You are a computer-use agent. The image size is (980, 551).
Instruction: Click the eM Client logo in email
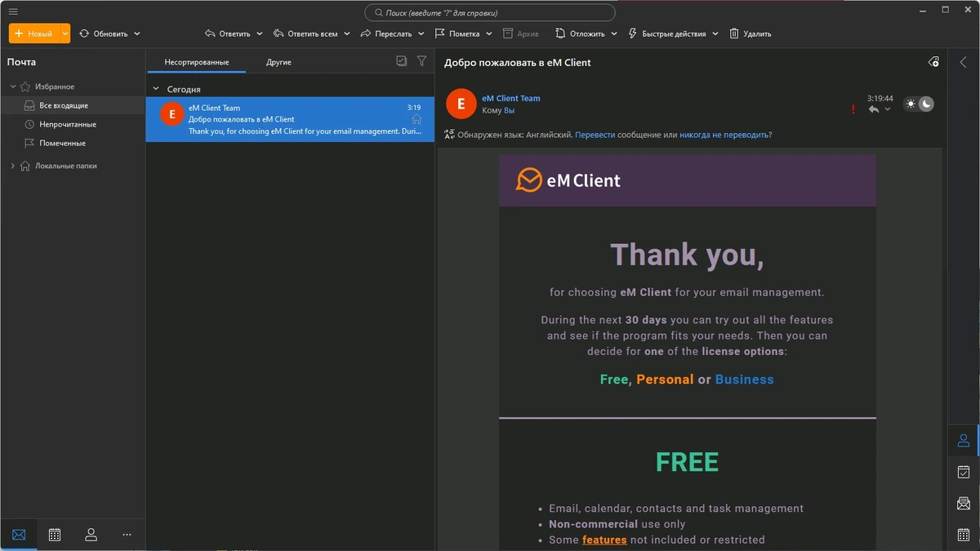[568, 180]
